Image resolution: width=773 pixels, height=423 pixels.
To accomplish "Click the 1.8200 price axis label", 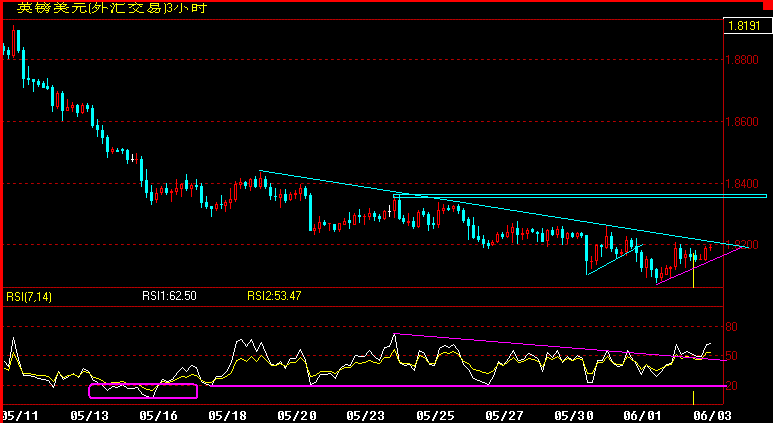I will tap(742, 245).
